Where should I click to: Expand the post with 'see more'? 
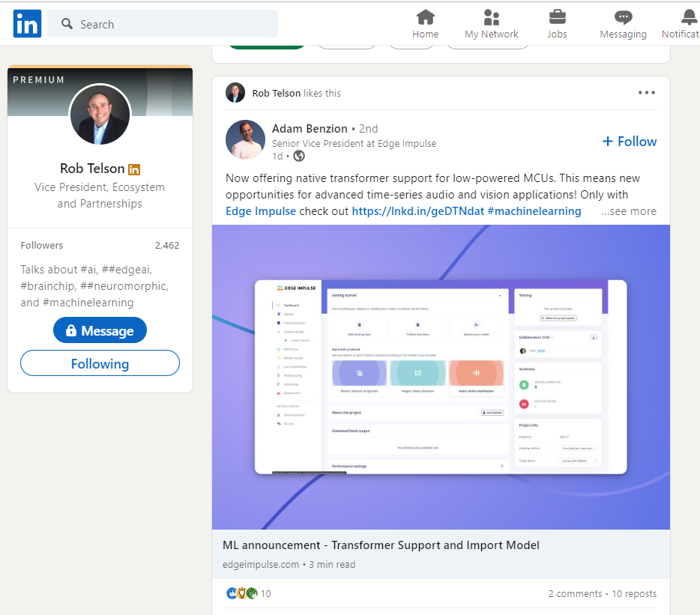click(629, 211)
